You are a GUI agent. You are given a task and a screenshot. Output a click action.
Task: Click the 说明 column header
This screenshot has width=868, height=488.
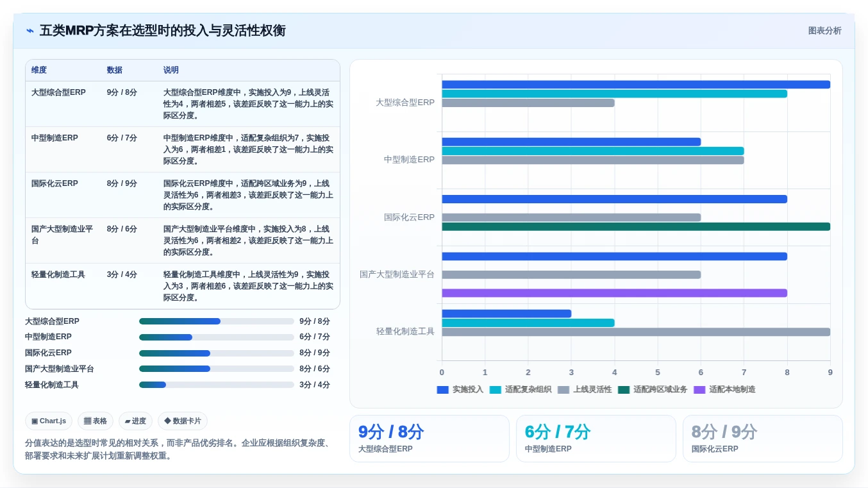pos(171,70)
